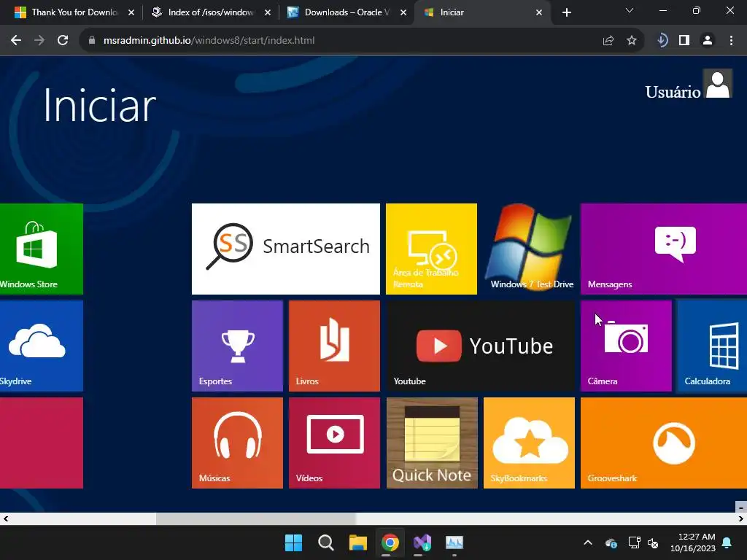Open the Vídeos tile
747x560 pixels.
334,443
